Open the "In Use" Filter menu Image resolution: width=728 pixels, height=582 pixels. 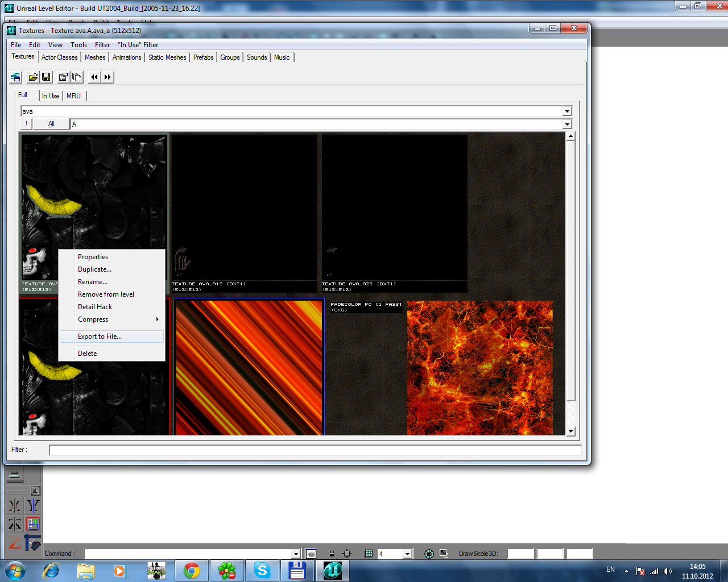coord(138,45)
